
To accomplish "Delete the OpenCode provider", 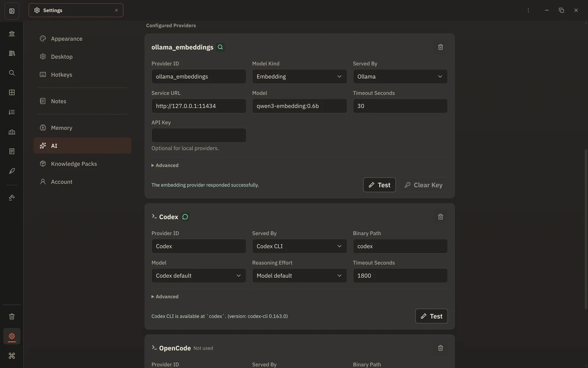I will (x=440, y=348).
